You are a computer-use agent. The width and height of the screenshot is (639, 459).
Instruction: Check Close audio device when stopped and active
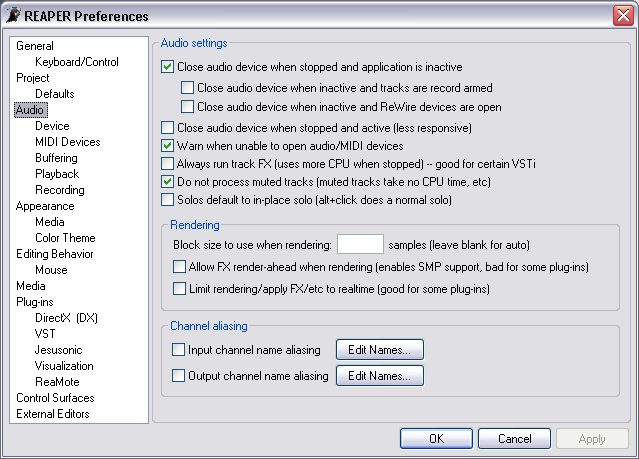[x=167, y=128]
